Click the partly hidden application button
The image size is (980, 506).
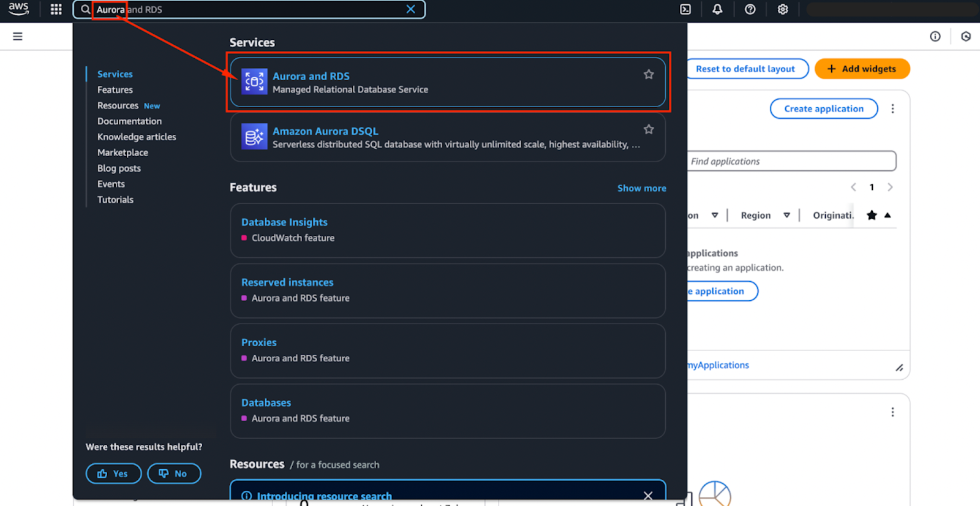(722, 291)
